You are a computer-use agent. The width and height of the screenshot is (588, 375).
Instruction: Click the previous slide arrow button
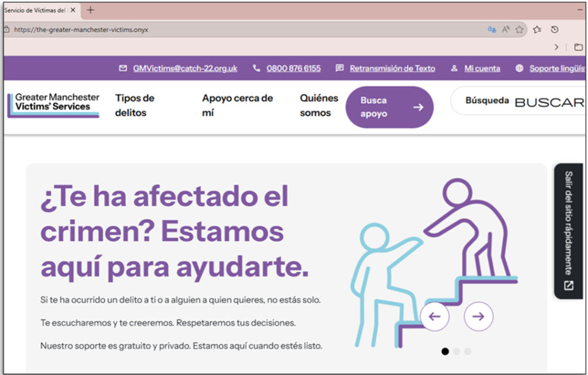(435, 316)
